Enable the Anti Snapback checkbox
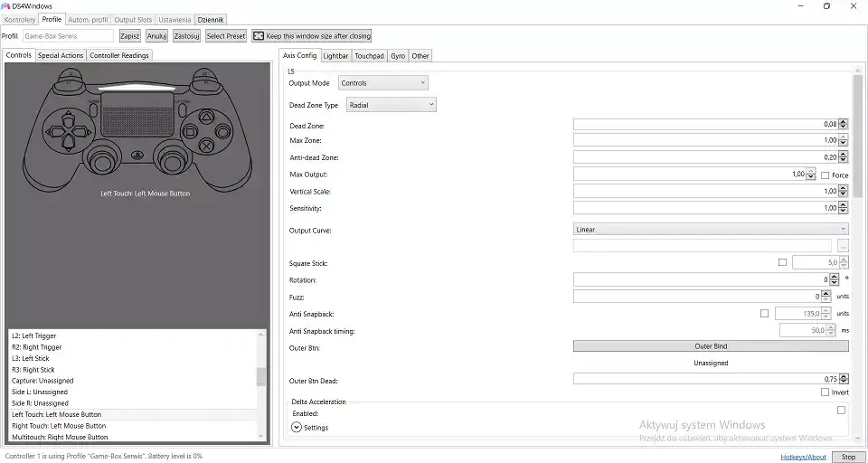The width and height of the screenshot is (868, 463). click(765, 314)
